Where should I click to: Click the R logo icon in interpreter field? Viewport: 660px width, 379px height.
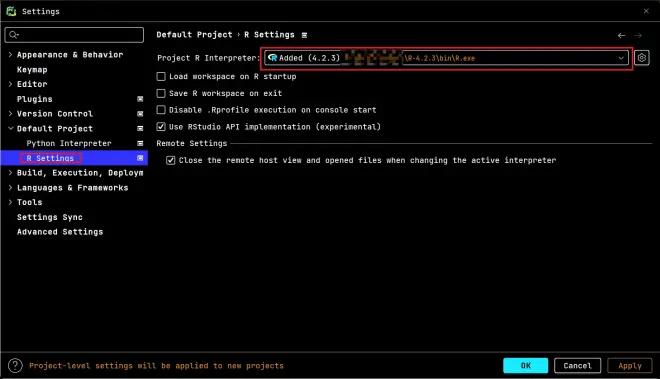pos(273,58)
